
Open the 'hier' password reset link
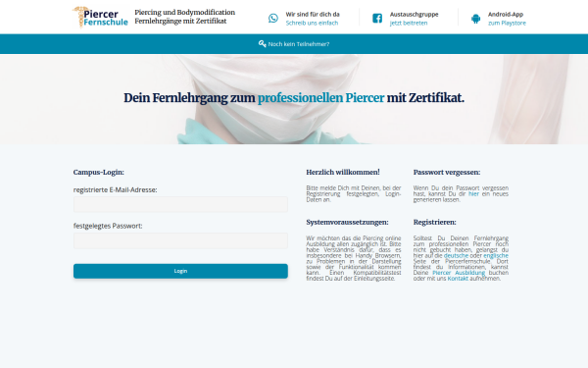tap(473, 193)
